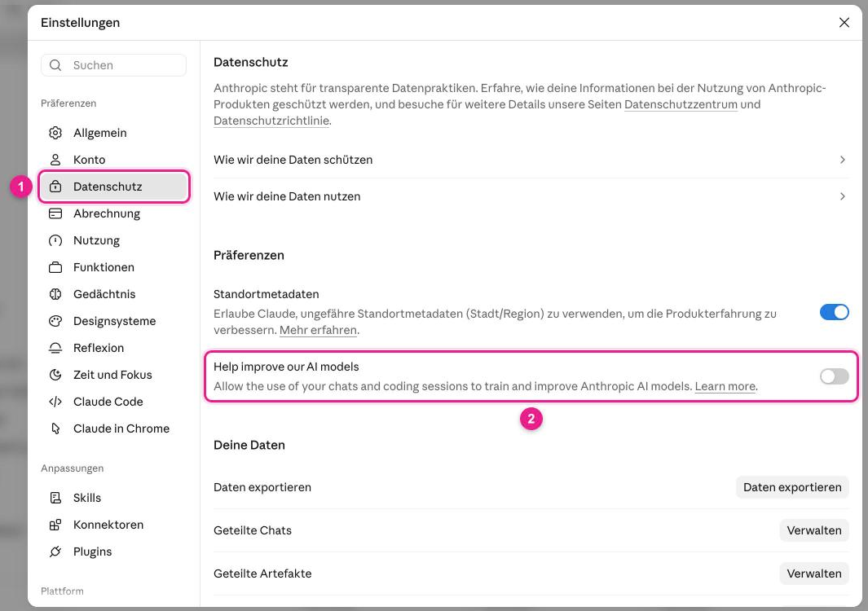Click the Einstellungen dialog title
The width and height of the screenshot is (868, 611).
(80, 23)
